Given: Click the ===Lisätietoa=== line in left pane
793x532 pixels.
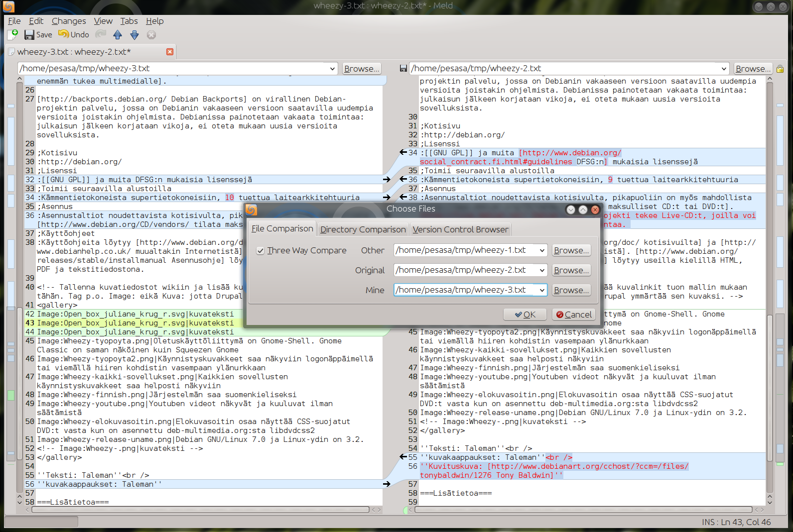Looking at the screenshot, I should [x=73, y=502].
